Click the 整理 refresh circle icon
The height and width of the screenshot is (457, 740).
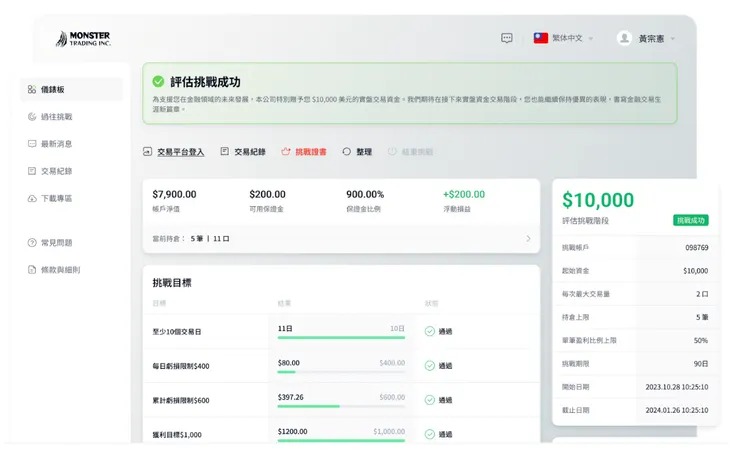346,152
